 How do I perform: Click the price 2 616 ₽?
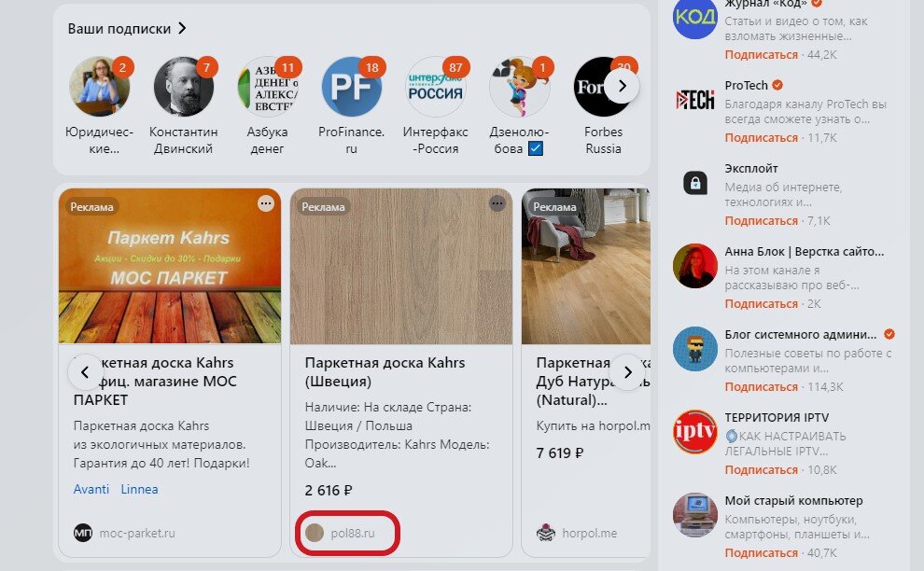[329, 490]
